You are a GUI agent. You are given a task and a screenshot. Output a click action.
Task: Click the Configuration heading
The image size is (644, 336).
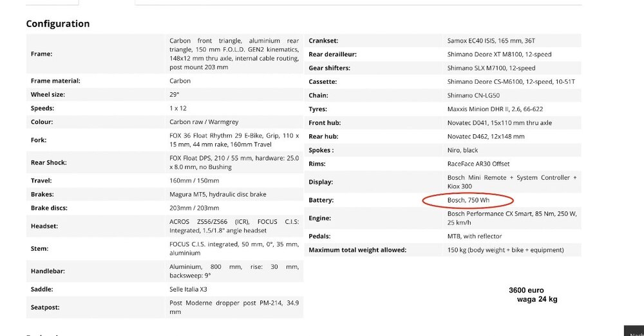(57, 24)
